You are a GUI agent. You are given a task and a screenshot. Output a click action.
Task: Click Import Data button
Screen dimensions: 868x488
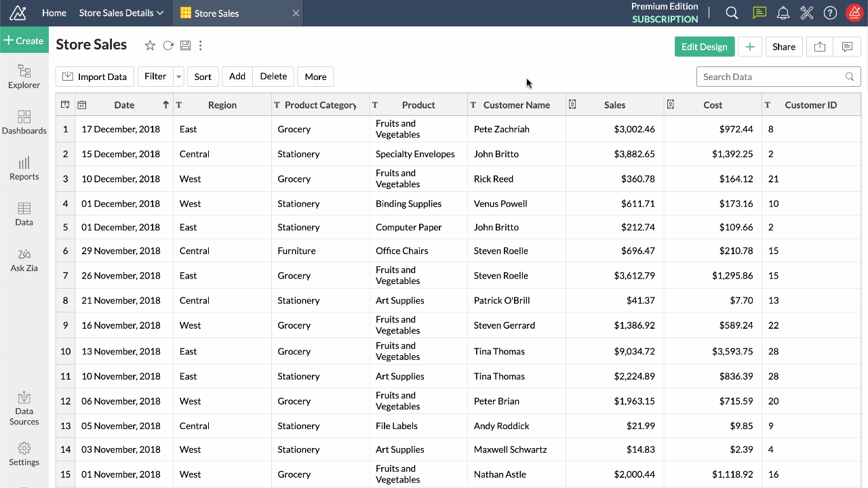tap(95, 77)
